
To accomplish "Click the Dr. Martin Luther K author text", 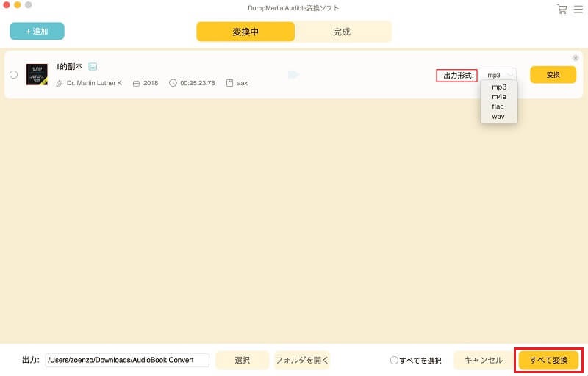I will (94, 83).
